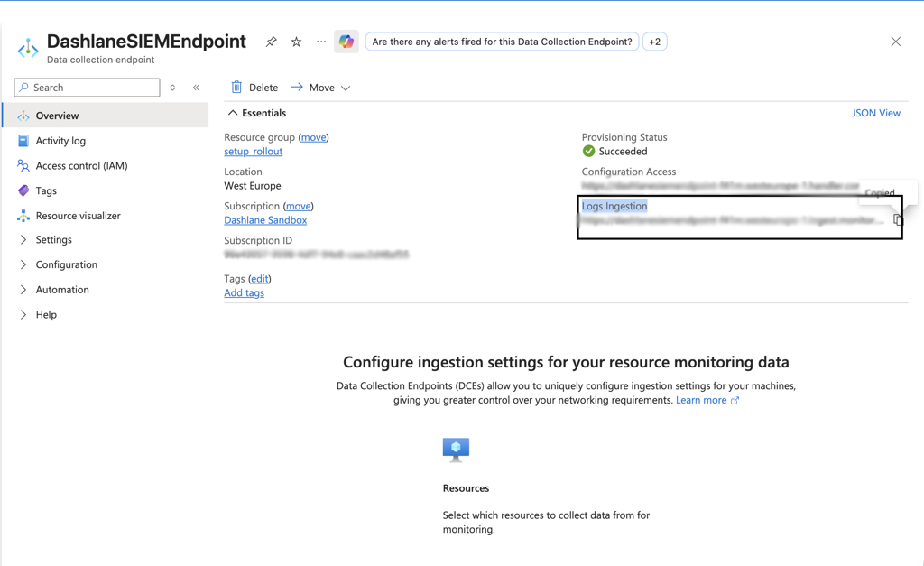The height and width of the screenshot is (566, 924).
Task: Expand the Help section
Action: [x=23, y=315]
